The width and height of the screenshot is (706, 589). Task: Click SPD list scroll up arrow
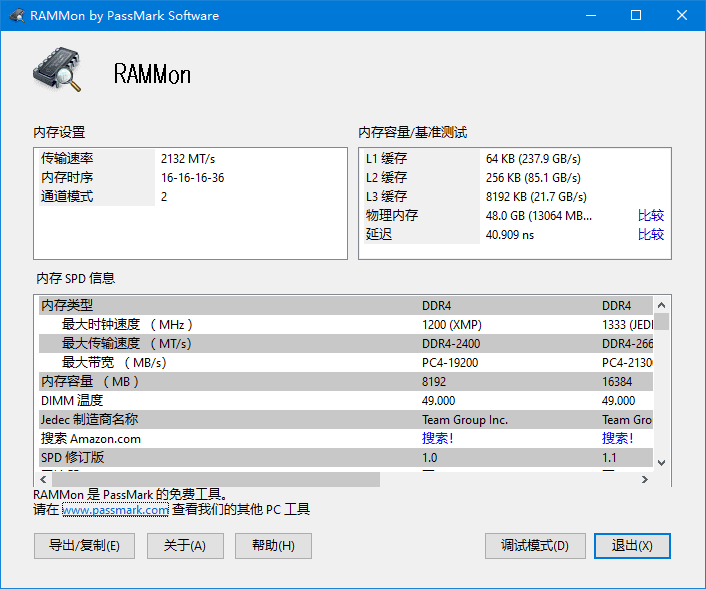[661, 305]
